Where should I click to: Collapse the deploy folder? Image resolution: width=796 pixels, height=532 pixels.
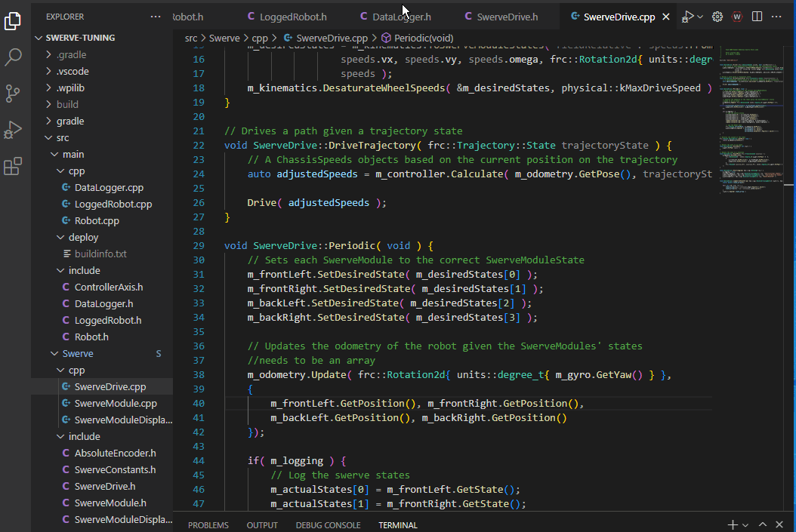click(83, 237)
